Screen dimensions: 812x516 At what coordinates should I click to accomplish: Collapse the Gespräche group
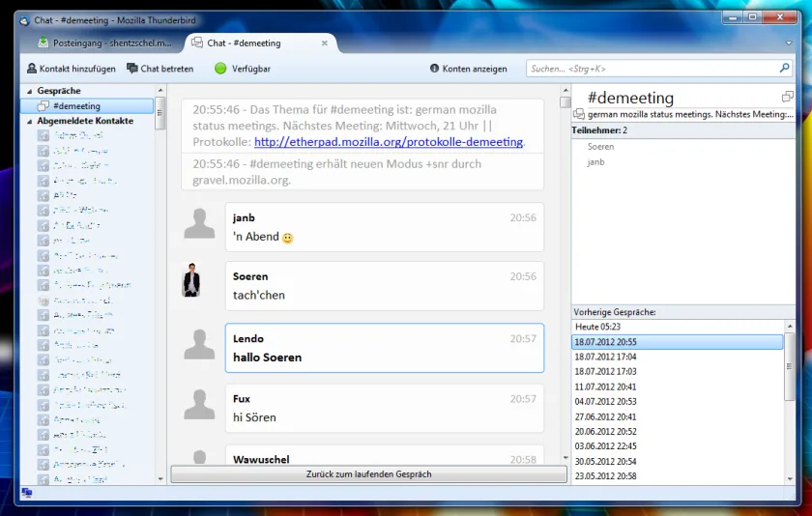click(30, 91)
